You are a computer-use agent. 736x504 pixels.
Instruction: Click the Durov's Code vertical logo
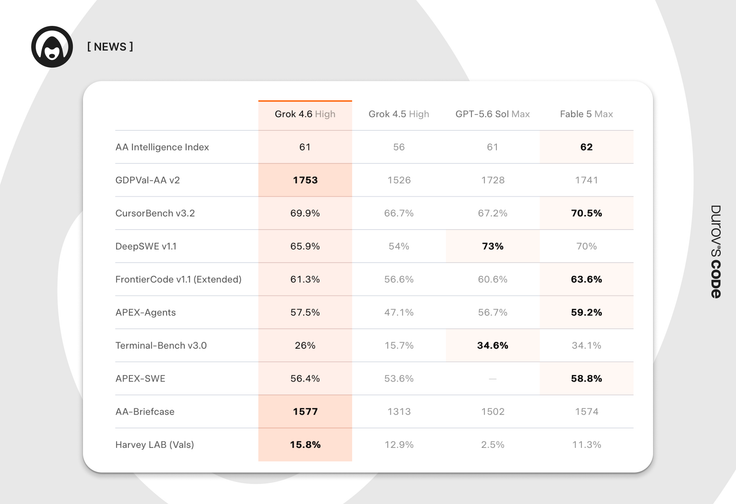[715, 252]
